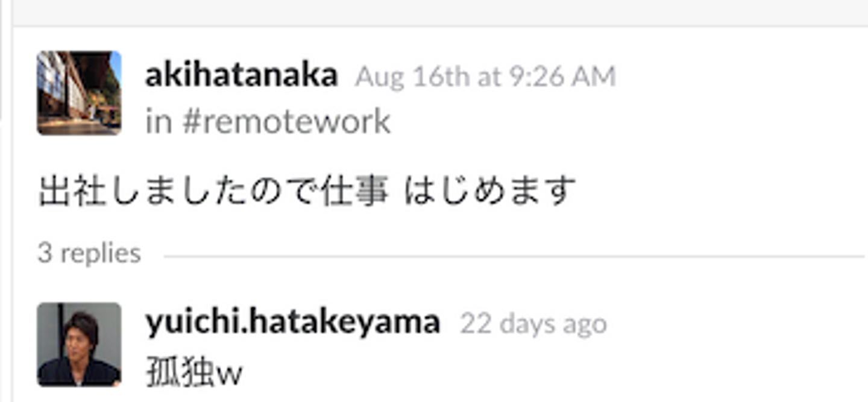Select the reply text 孤独w
Viewport: 868px width, 402px height.
click(194, 374)
